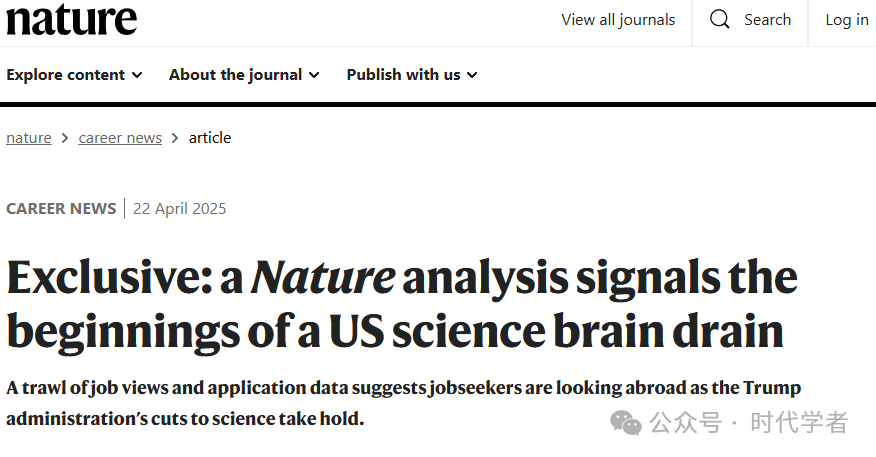Expand the Explore content chevron
Image resolution: width=876 pixels, height=457 pixels.
137,75
